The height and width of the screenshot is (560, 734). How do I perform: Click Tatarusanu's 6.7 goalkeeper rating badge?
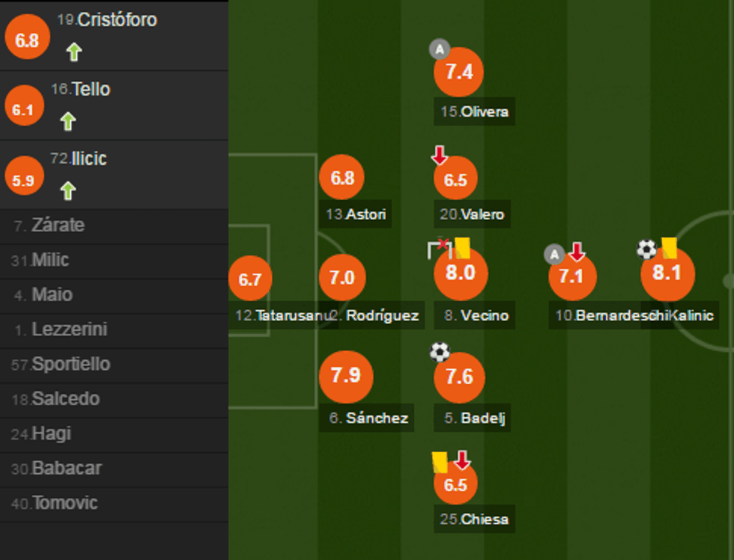tap(250, 279)
